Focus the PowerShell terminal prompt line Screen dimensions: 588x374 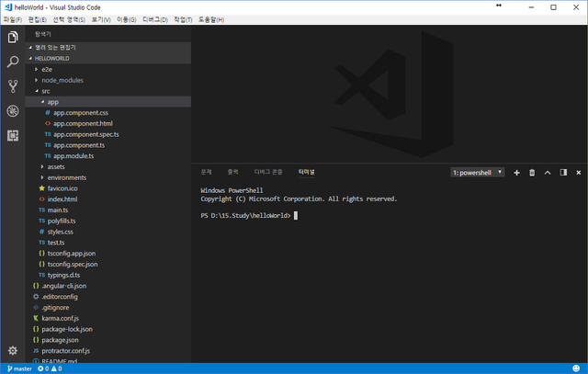(x=249, y=216)
